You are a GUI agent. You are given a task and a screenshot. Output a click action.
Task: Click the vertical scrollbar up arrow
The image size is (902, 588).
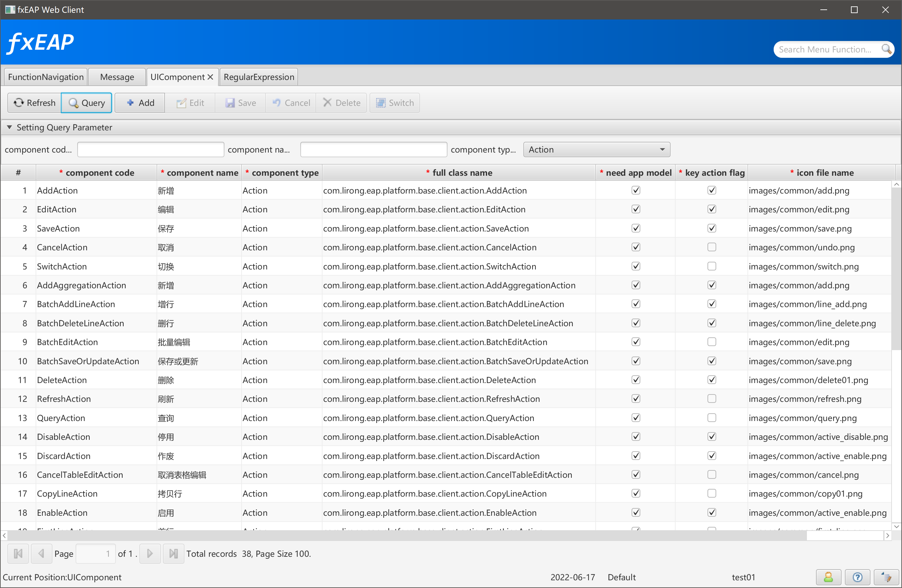point(896,184)
